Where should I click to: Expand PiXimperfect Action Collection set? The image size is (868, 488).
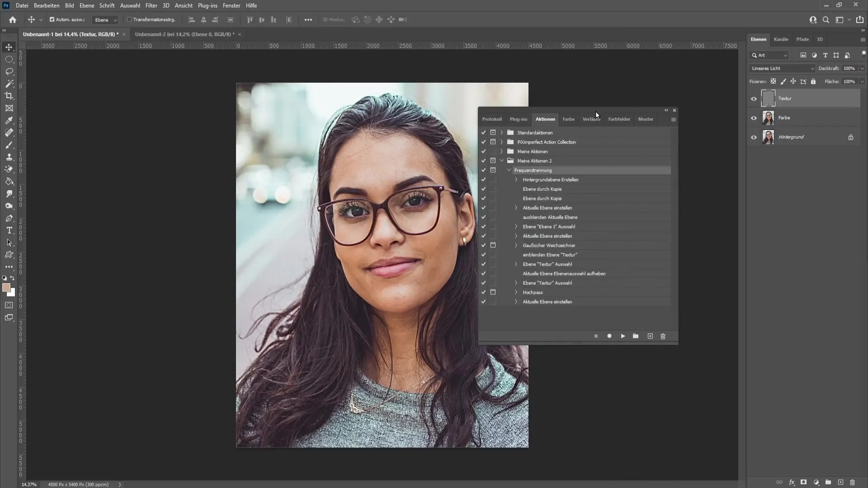[501, 142]
